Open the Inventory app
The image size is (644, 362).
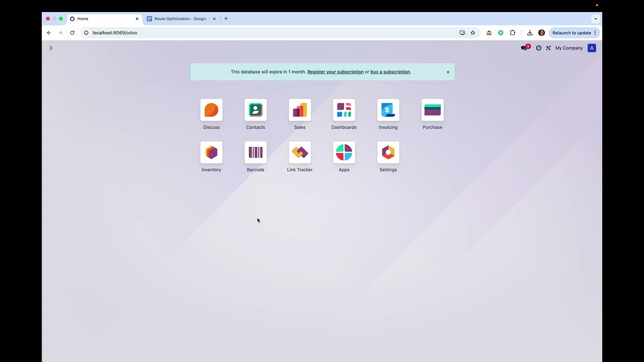tap(211, 152)
